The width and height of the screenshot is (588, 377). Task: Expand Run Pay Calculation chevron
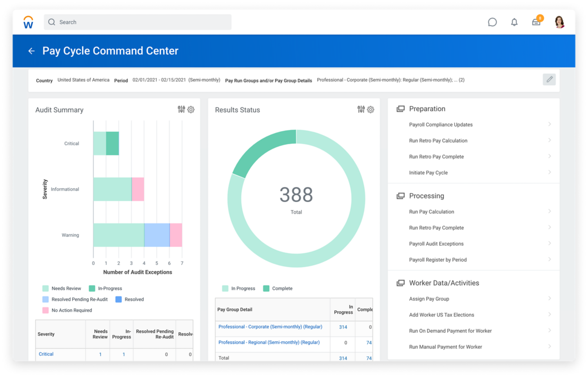tap(549, 211)
